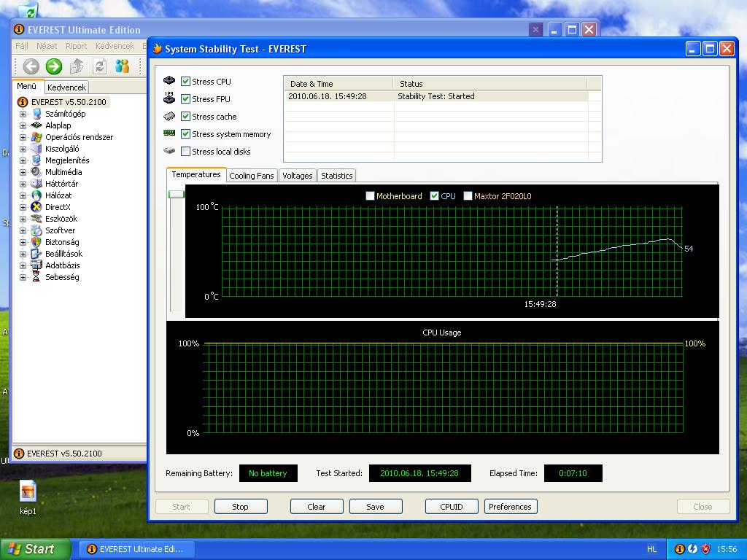The width and height of the screenshot is (747, 560).
Task: Expand the Biztonság tree node
Action: tap(23, 242)
